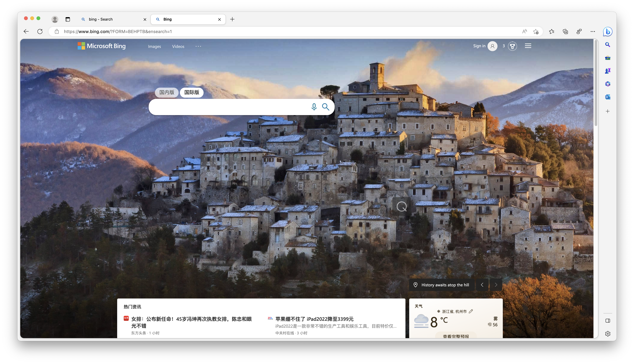Screen dimensions: 634x364
Task: Switch to 国内版 search mode
Action: pyautogui.click(x=167, y=92)
